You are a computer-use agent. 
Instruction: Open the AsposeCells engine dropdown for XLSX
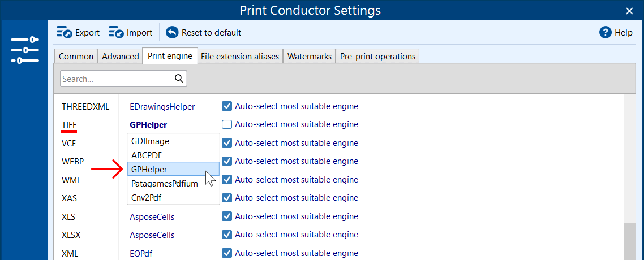pos(152,235)
